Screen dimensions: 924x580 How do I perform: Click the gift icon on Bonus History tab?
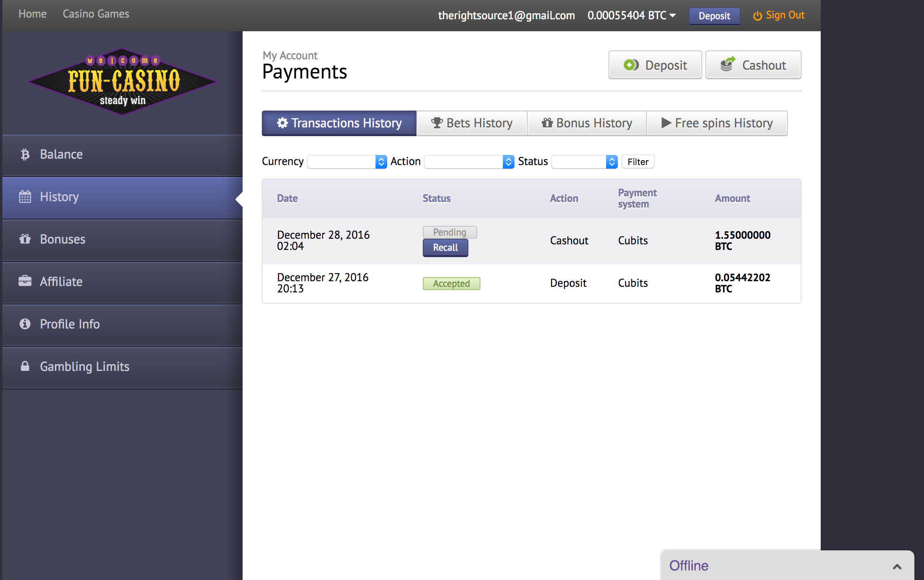click(547, 123)
